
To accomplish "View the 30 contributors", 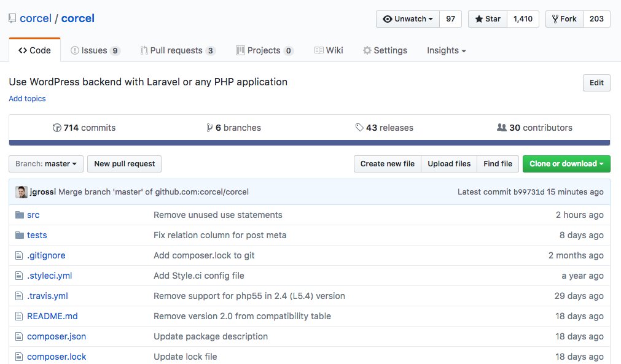I will [x=534, y=128].
